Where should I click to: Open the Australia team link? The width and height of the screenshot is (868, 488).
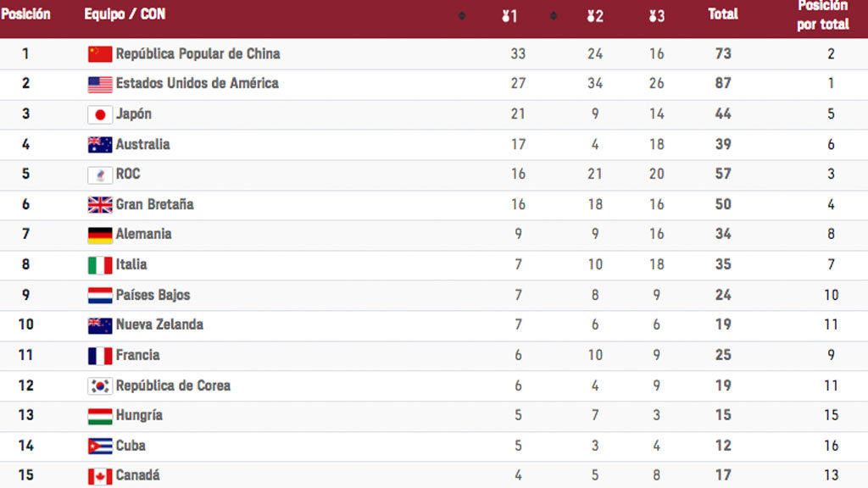142,144
